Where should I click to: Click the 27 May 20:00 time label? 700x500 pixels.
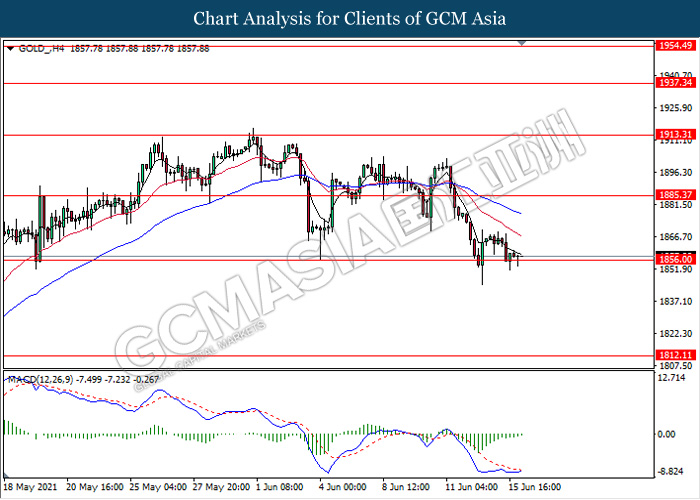click(x=221, y=487)
